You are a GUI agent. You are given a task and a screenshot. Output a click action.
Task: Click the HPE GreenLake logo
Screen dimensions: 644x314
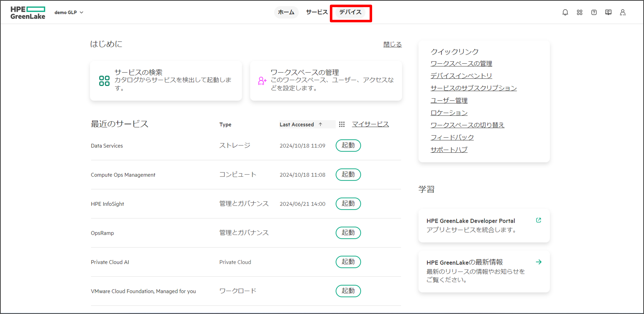tap(28, 12)
